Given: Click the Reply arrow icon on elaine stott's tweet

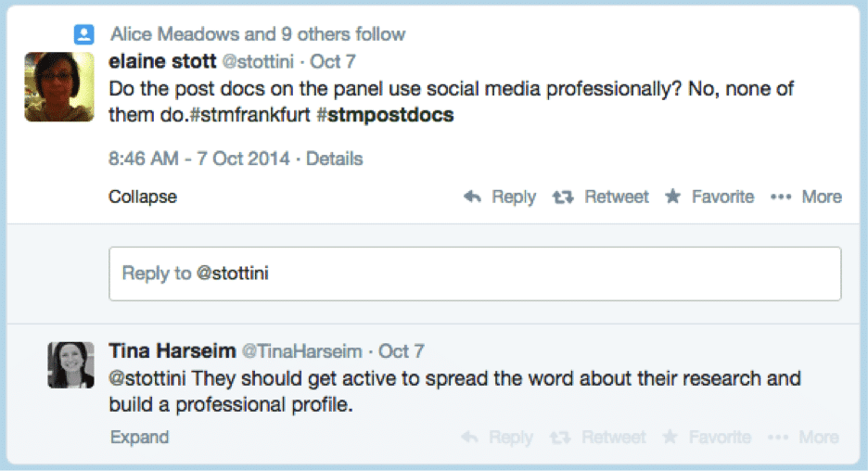Looking at the screenshot, I should 472,197.
